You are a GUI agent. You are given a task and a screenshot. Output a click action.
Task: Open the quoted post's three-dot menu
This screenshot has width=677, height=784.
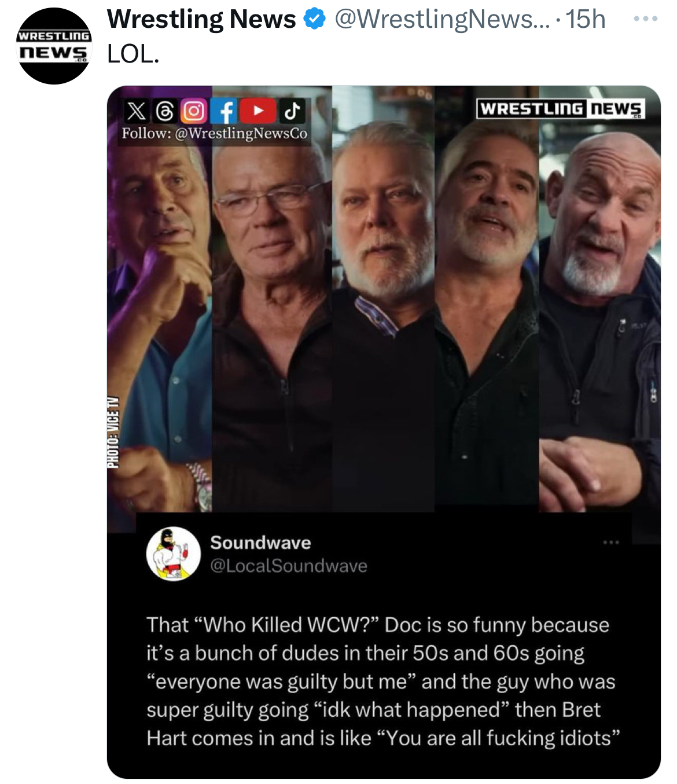coord(610,543)
